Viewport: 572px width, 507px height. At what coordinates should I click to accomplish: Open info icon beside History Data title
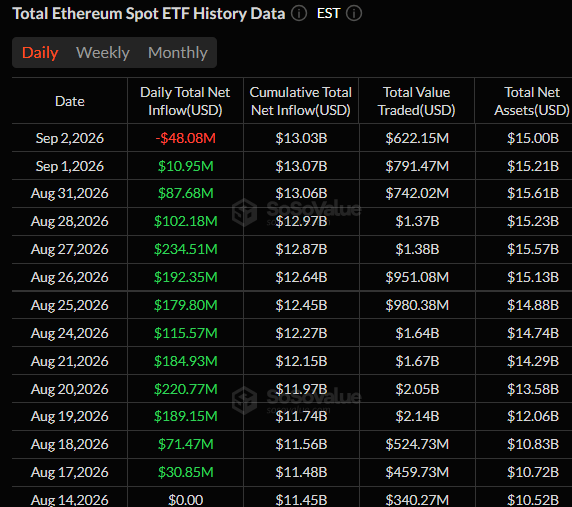299,14
